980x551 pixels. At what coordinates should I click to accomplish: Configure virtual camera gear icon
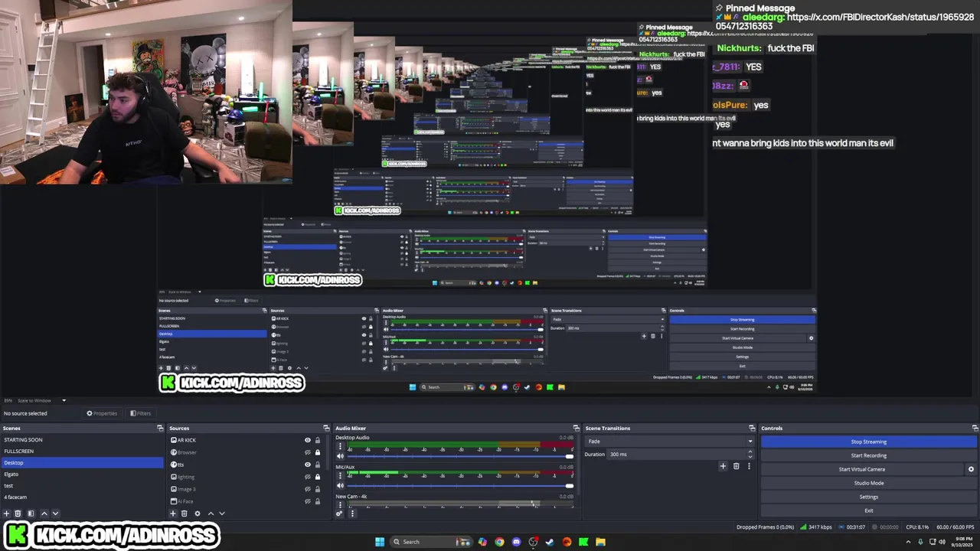click(x=971, y=469)
